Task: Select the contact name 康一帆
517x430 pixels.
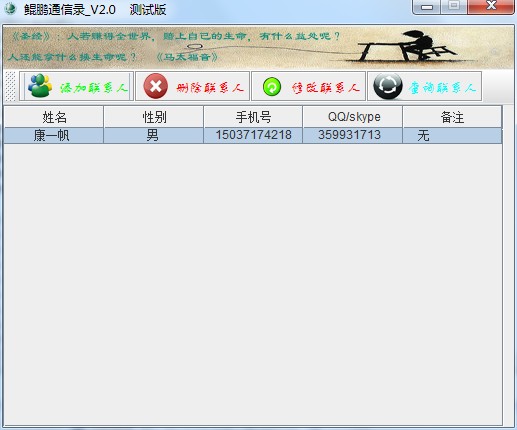Action: pos(52,135)
